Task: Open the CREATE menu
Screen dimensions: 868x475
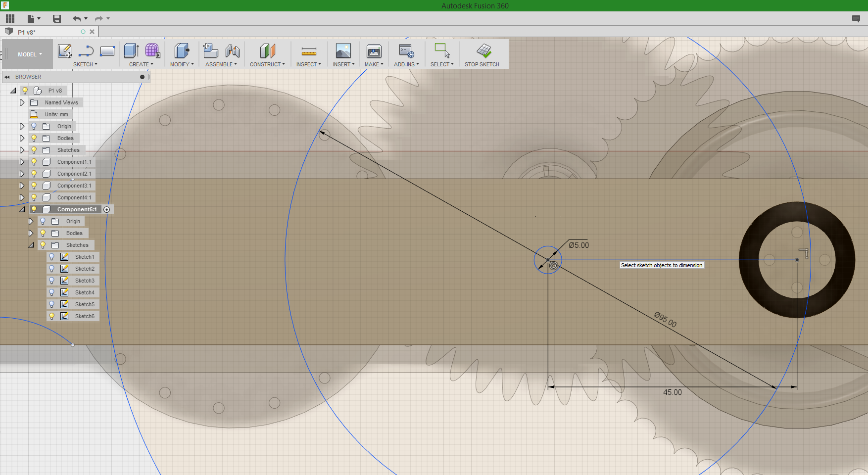Action: pyautogui.click(x=141, y=64)
